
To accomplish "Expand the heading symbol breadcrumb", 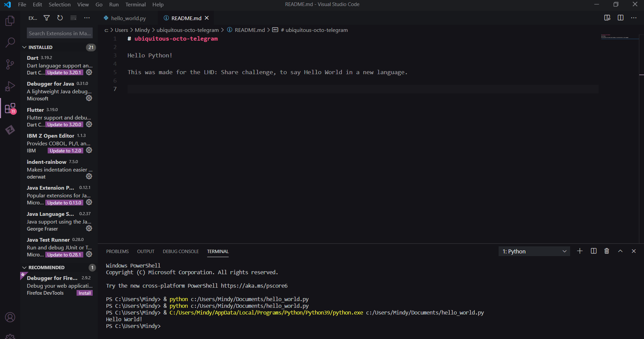I will pyautogui.click(x=310, y=30).
